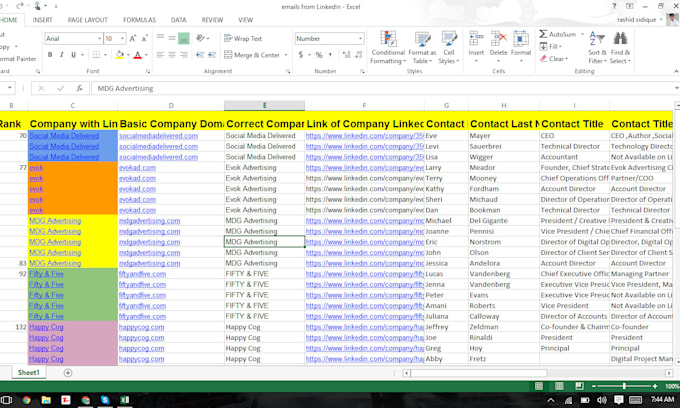Open Find & Select

pos(620,47)
